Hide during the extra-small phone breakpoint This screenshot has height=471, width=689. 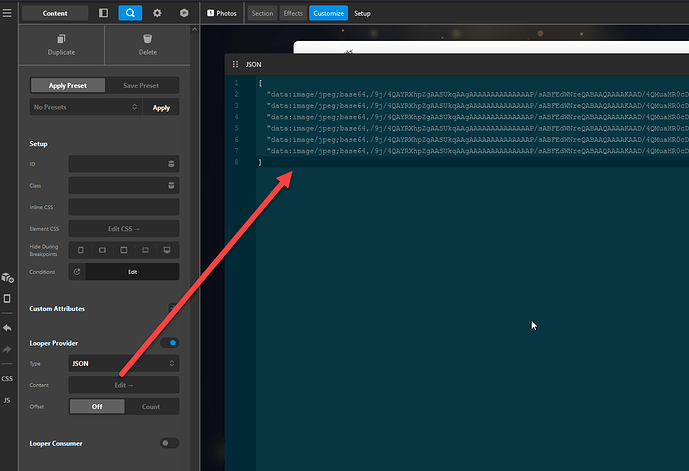[80, 250]
